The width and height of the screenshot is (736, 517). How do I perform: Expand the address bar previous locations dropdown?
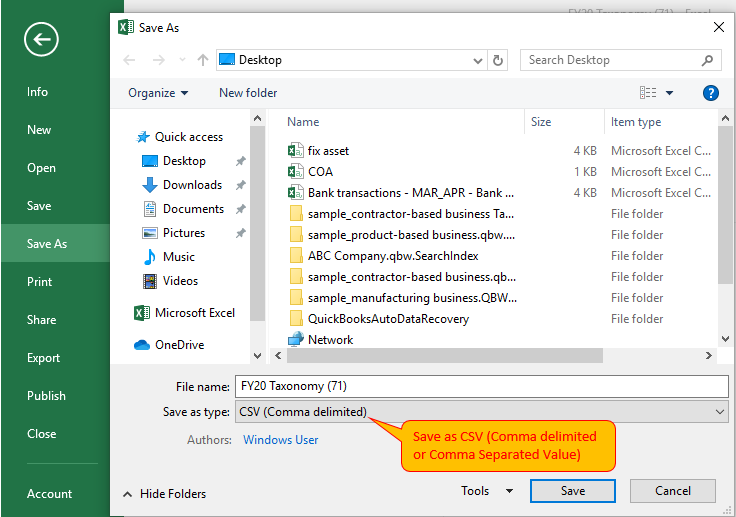tap(478, 61)
